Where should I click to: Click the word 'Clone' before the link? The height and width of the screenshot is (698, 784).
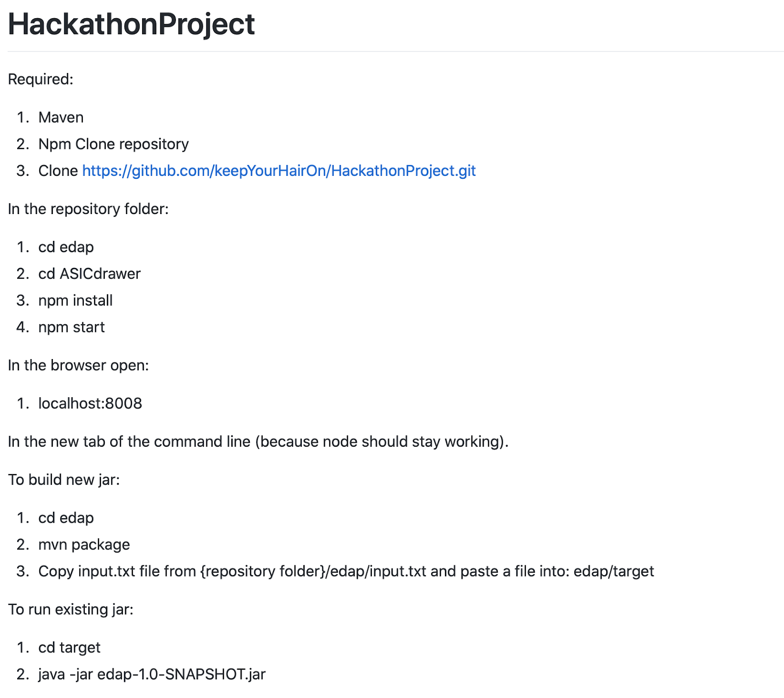(58, 170)
